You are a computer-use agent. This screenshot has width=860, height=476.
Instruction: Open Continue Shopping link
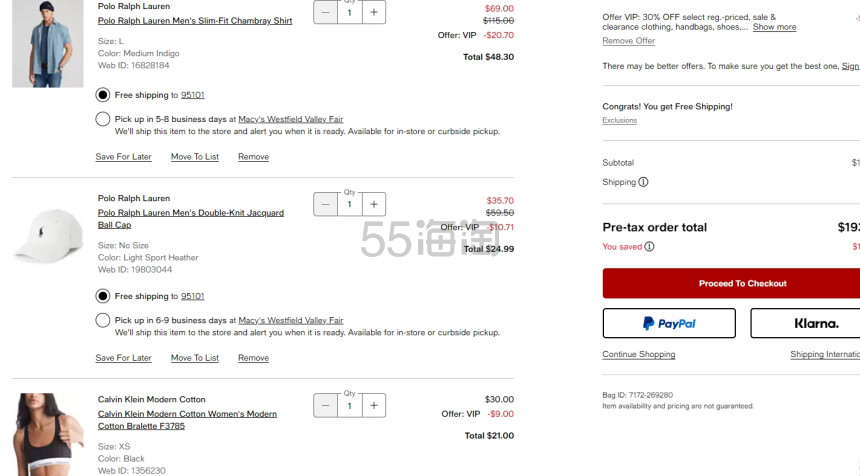(638, 354)
